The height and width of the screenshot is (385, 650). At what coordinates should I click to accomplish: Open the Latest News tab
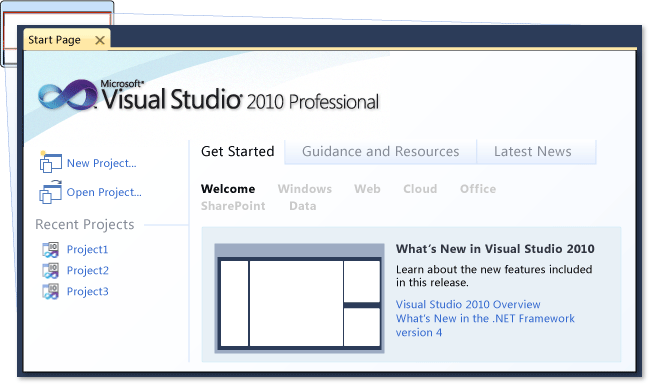[536, 152]
